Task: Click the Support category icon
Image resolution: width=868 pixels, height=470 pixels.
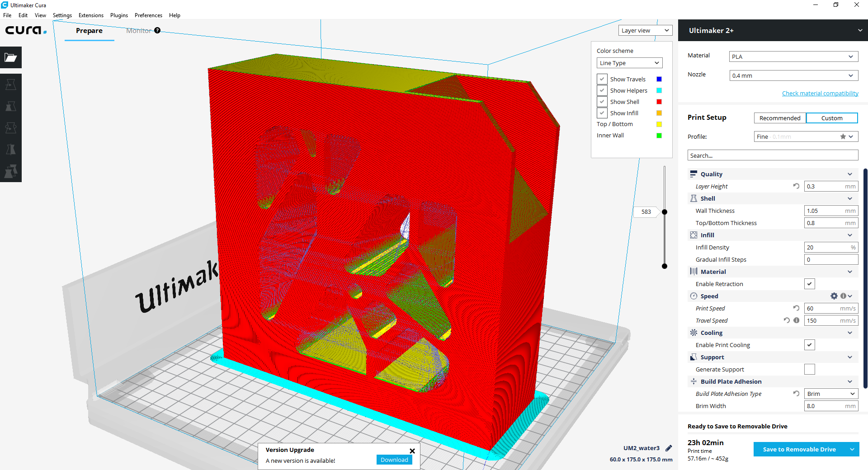Action: click(693, 357)
